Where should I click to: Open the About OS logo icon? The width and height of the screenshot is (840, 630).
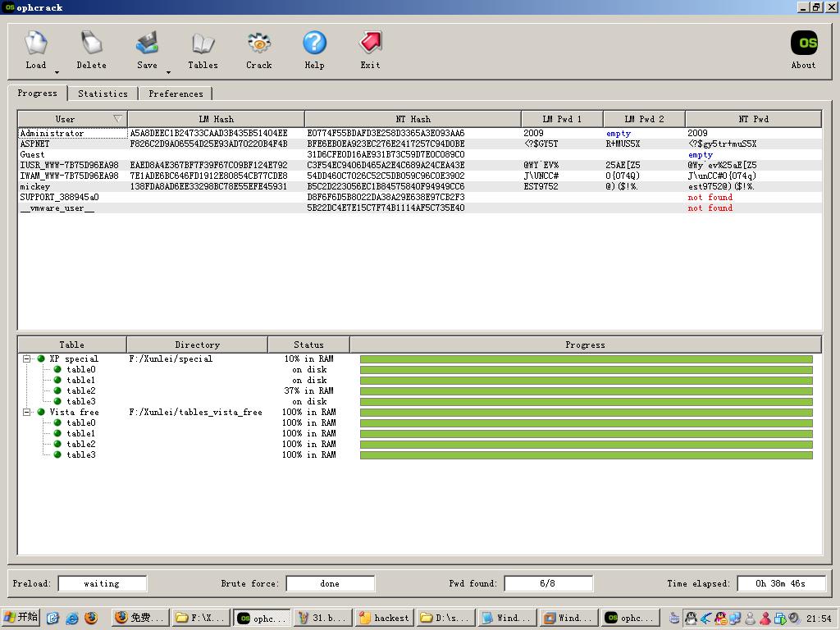(804, 43)
